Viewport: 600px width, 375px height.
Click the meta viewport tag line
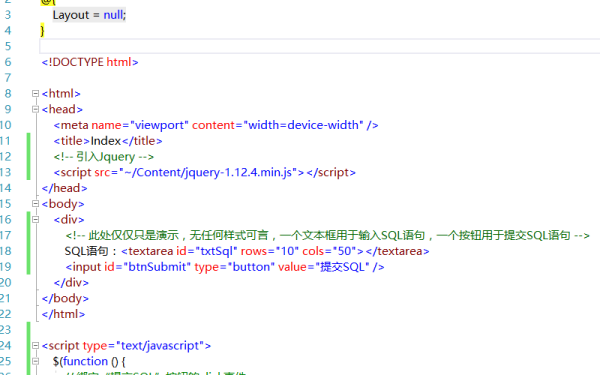pos(216,125)
